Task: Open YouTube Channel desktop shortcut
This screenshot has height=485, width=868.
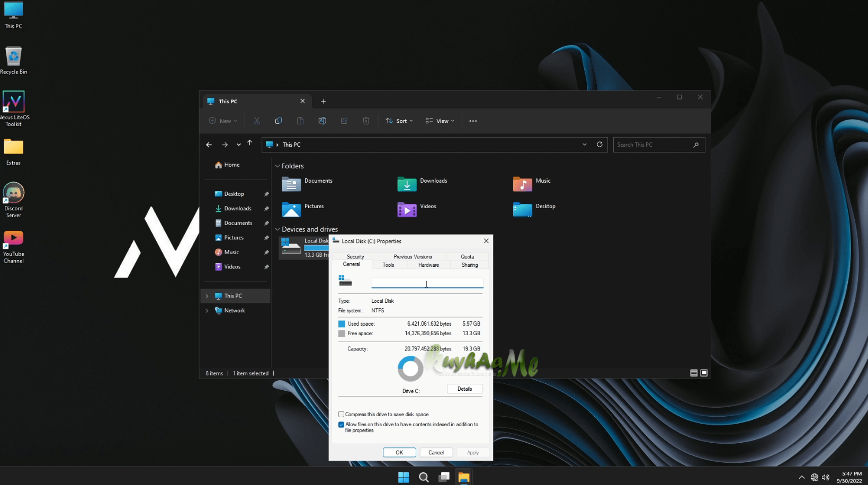Action: [13, 247]
